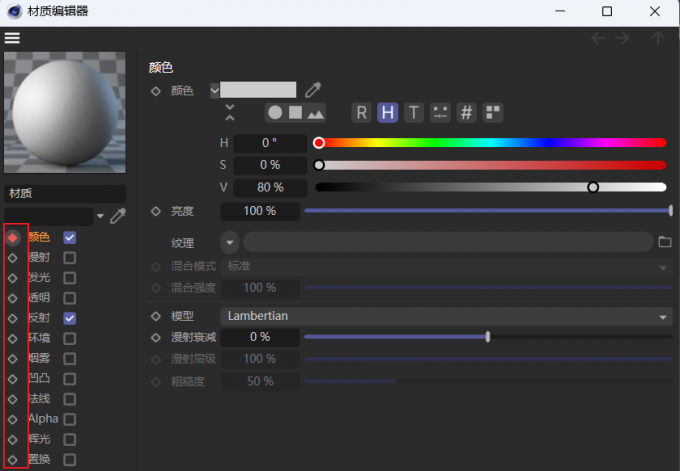Pick color with the 颜色 eyedropper
This screenshot has height=471, width=680.
[x=313, y=90]
